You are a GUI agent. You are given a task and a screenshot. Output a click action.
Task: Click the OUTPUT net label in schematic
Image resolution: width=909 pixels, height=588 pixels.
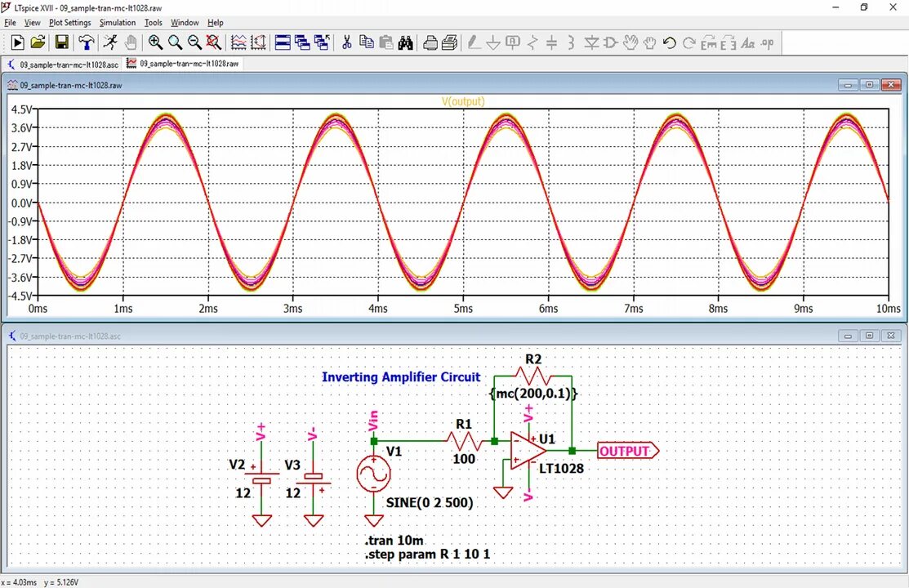point(628,451)
